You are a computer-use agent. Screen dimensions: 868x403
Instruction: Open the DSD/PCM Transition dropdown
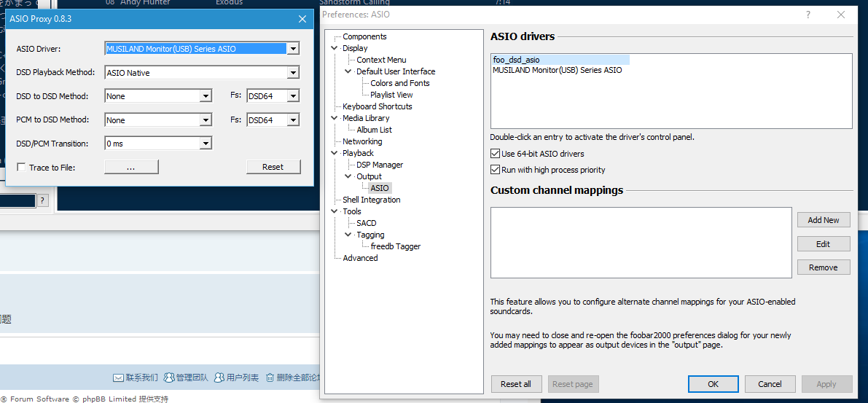[x=206, y=144]
